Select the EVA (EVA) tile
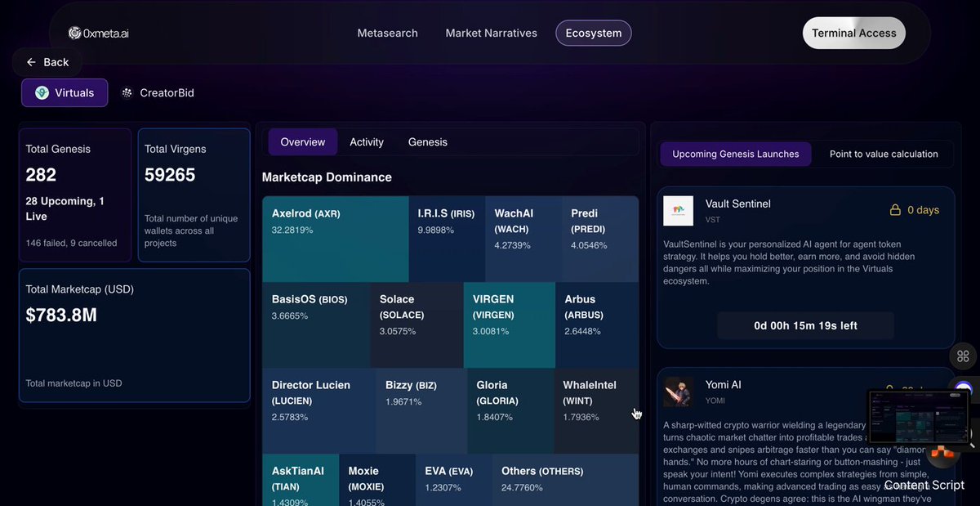Viewport: 980px width, 506px height. click(453, 480)
